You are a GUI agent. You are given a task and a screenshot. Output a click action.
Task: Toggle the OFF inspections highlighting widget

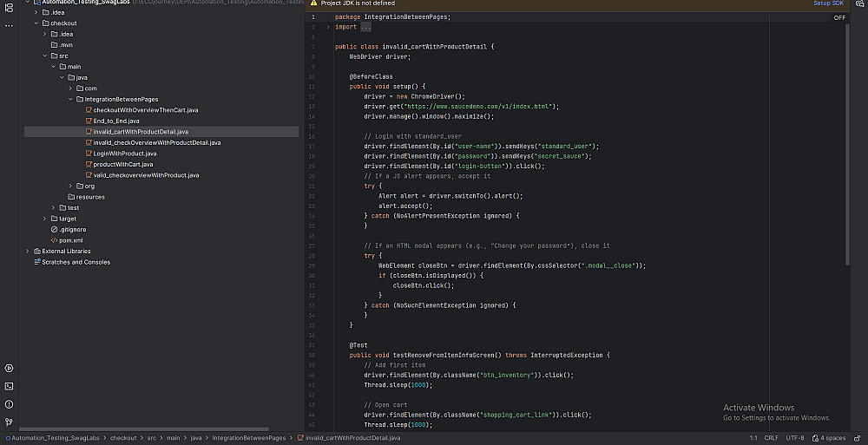coord(839,17)
